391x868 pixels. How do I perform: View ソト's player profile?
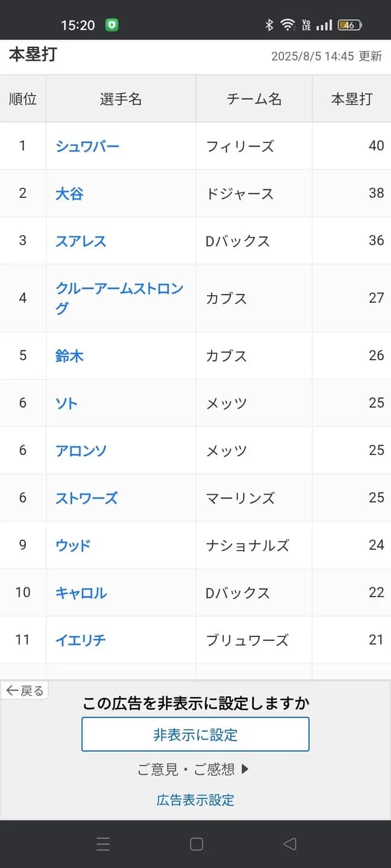[x=64, y=403]
